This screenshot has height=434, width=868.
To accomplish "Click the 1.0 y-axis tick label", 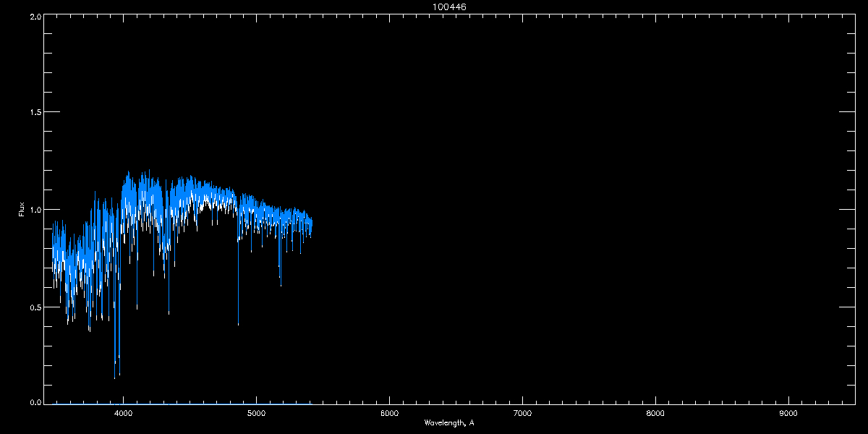I will coord(35,210).
